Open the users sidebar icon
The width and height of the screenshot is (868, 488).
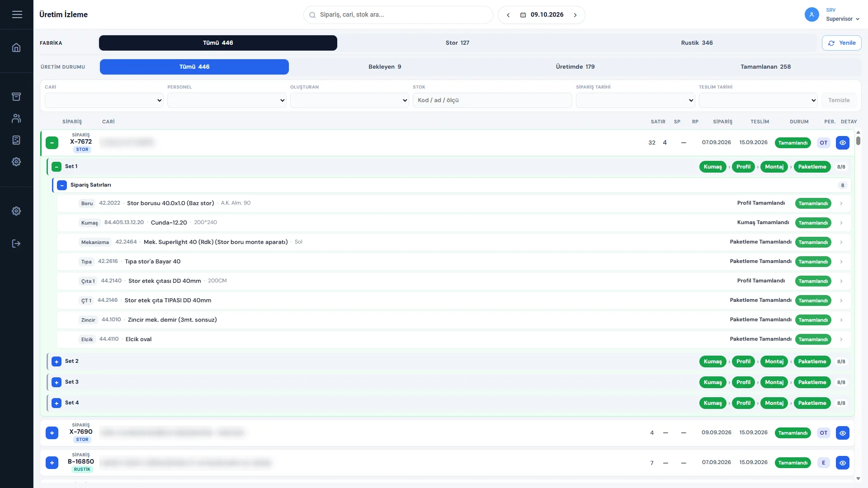[x=16, y=118]
